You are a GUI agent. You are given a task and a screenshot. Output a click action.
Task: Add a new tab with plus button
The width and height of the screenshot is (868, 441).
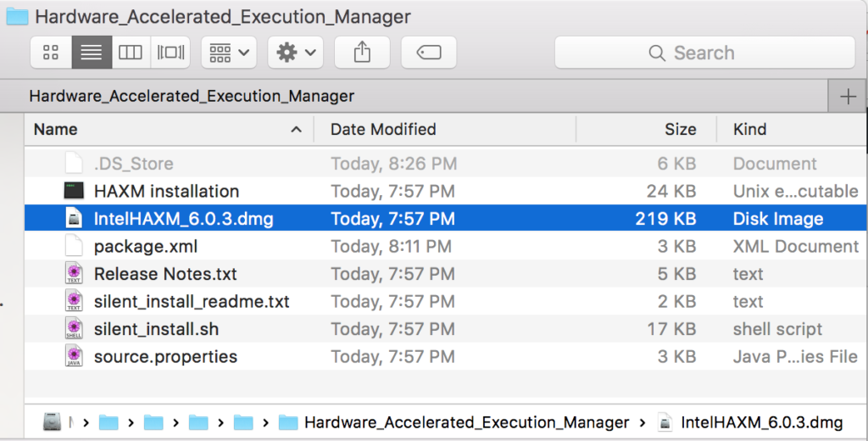848,97
